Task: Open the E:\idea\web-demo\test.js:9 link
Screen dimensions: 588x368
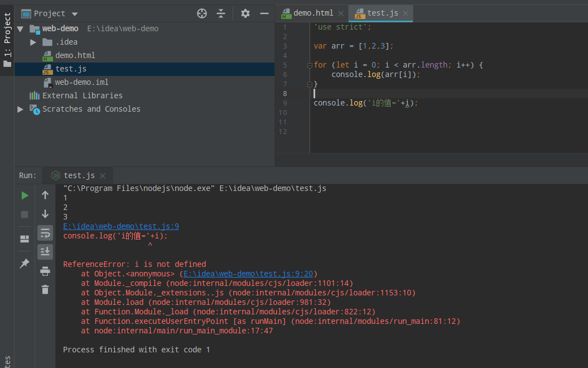Action: tap(121, 226)
